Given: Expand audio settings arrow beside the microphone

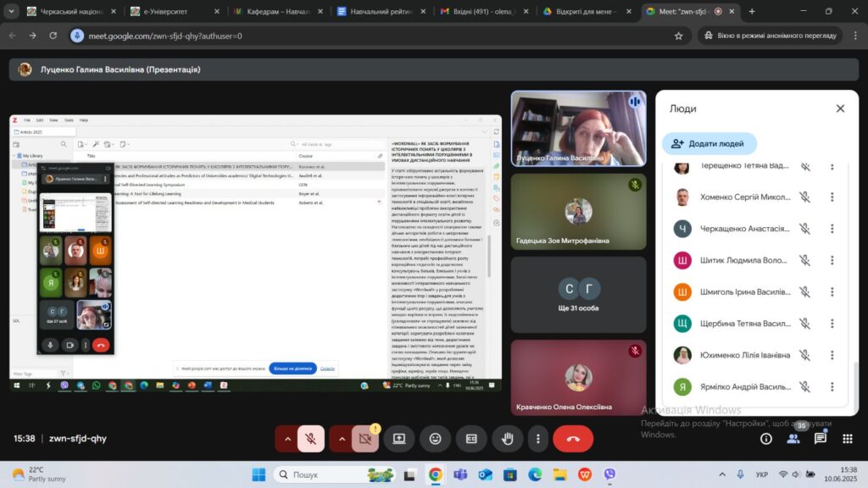Looking at the screenshot, I should click(x=287, y=439).
